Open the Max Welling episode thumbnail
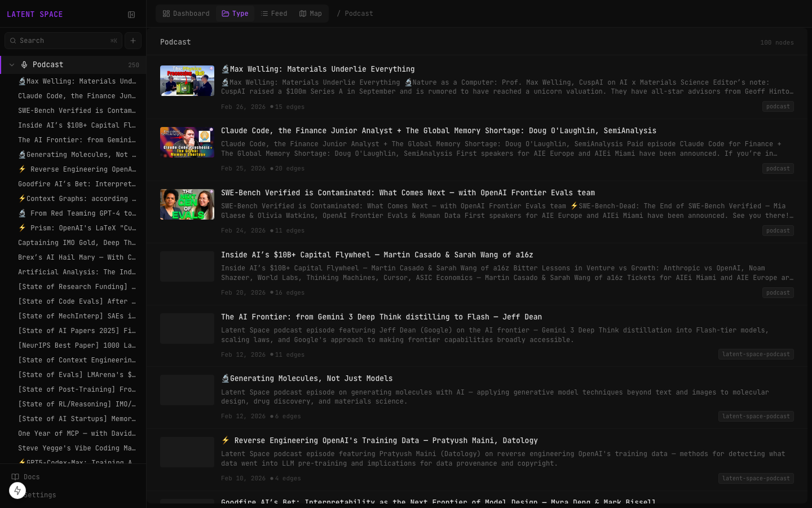 187,81
